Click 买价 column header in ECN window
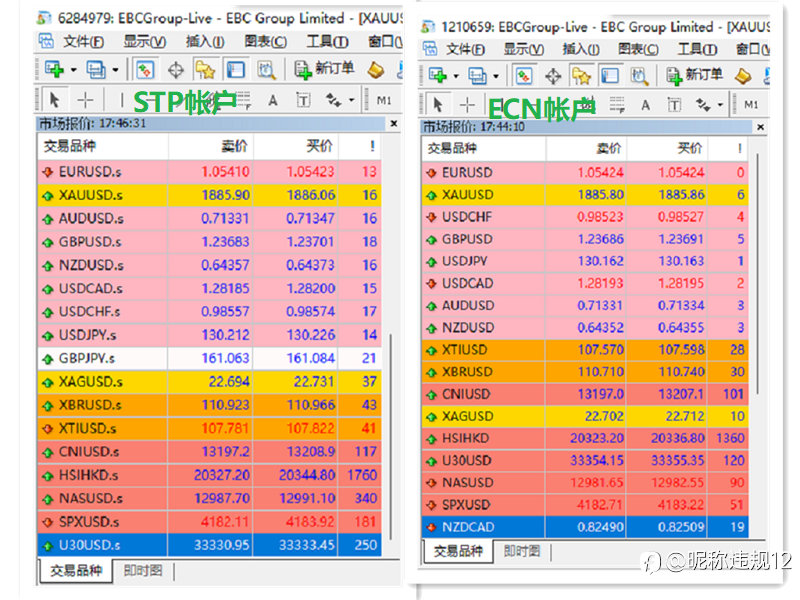 click(x=667, y=148)
